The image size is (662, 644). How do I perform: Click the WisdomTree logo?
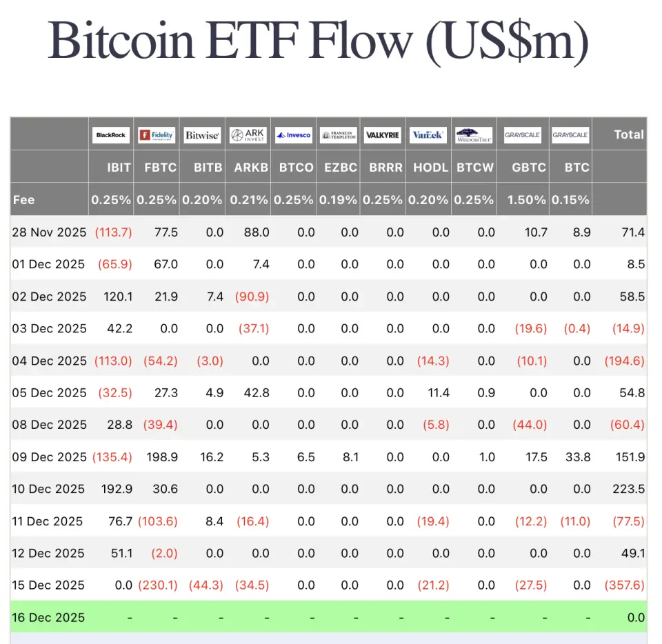coord(474,135)
